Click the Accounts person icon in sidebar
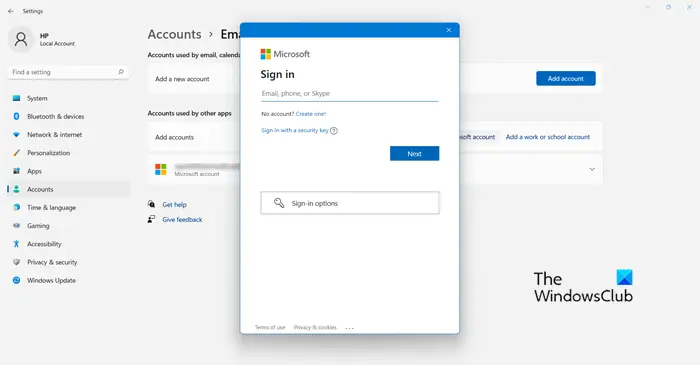 click(17, 189)
